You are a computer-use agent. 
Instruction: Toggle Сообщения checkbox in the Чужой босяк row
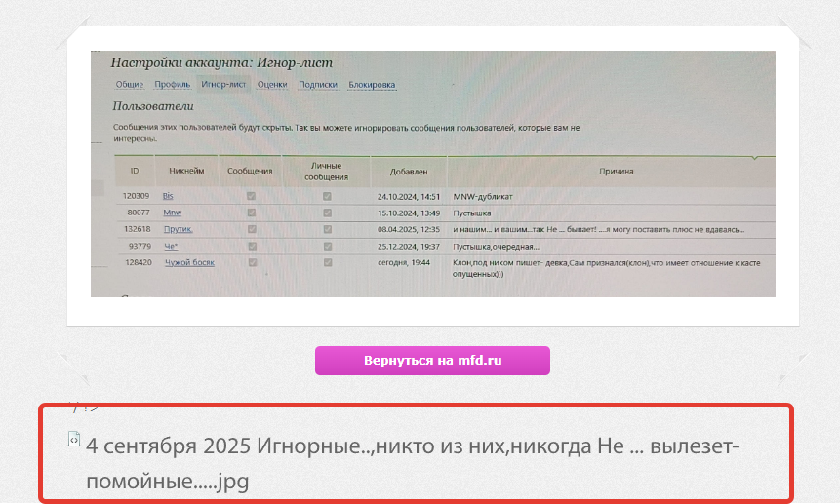[253, 262]
